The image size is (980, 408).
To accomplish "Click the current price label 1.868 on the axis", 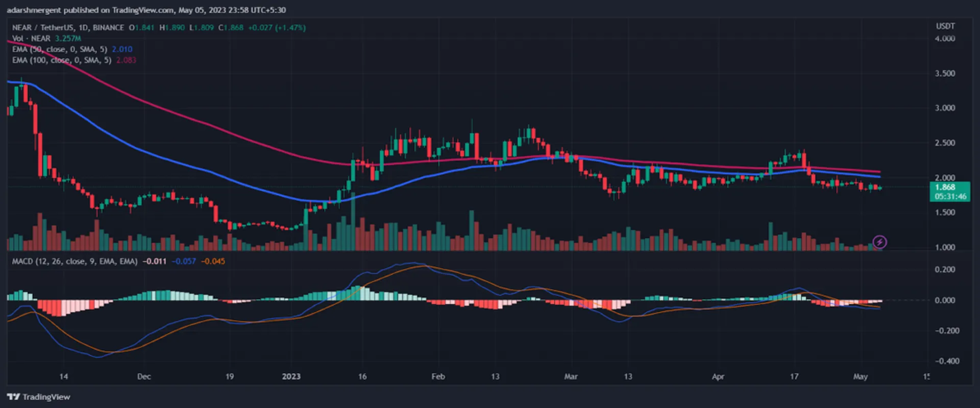I will (x=945, y=187).
